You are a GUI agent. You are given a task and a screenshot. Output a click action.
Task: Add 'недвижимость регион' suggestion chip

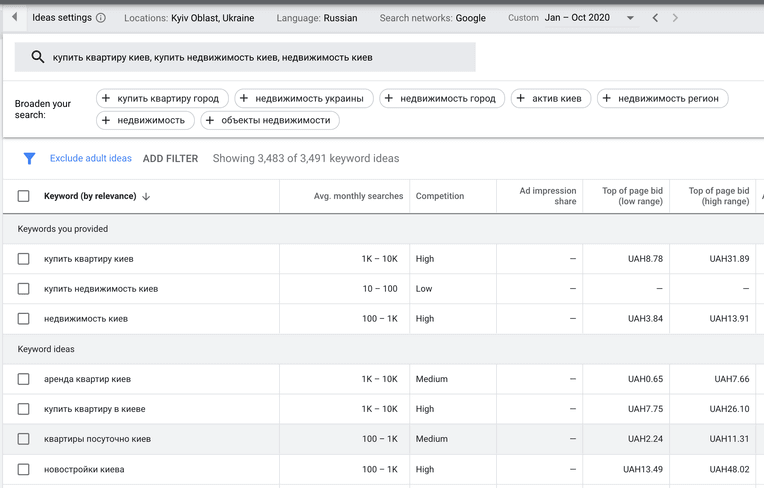(x=663, y=98)
